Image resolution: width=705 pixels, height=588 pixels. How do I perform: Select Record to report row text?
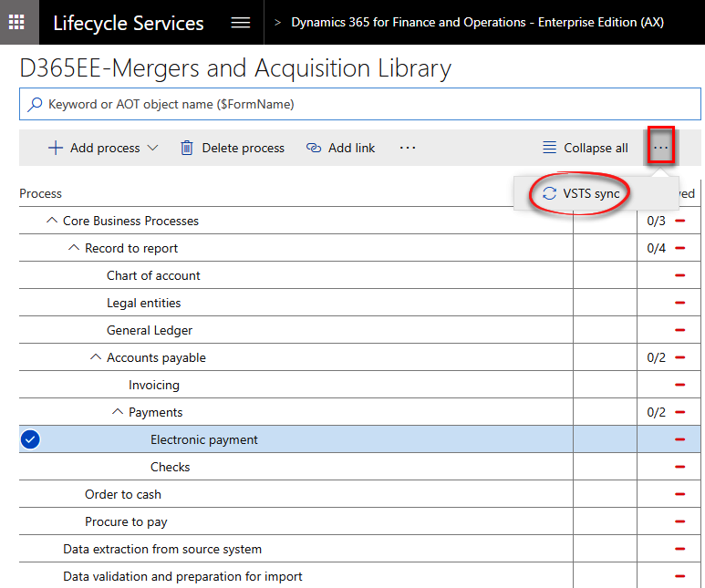click(x=131, y=248)
